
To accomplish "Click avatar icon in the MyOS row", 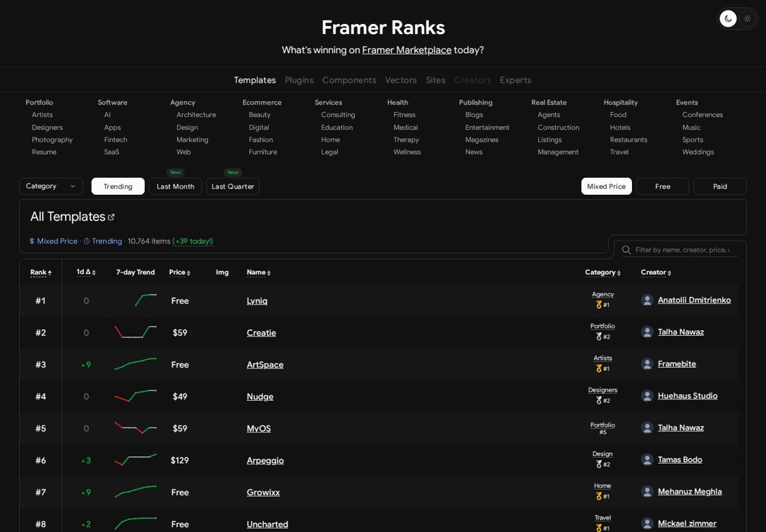I will point(647,427).
